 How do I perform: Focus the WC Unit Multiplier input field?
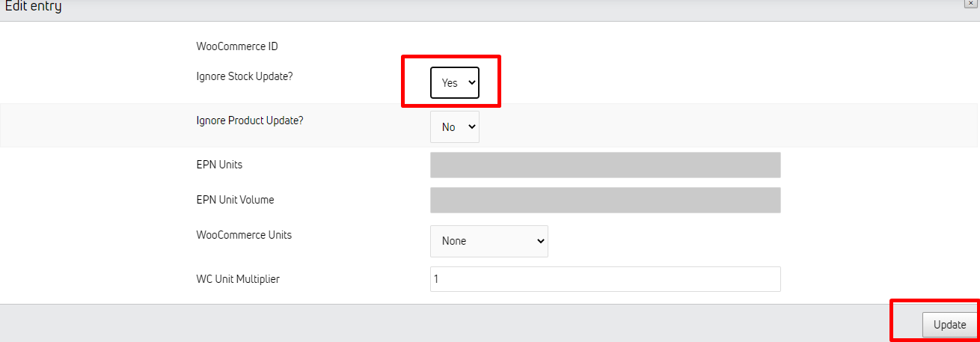604,279
